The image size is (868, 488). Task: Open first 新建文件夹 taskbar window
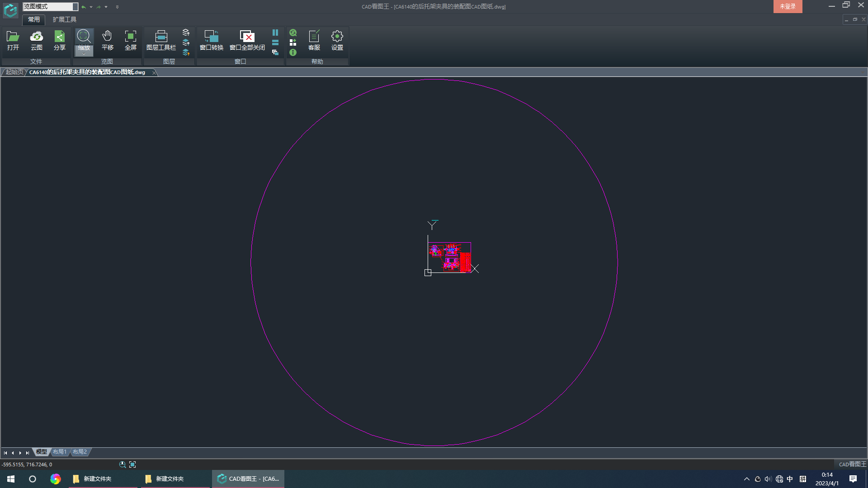[x=103, y=479]
